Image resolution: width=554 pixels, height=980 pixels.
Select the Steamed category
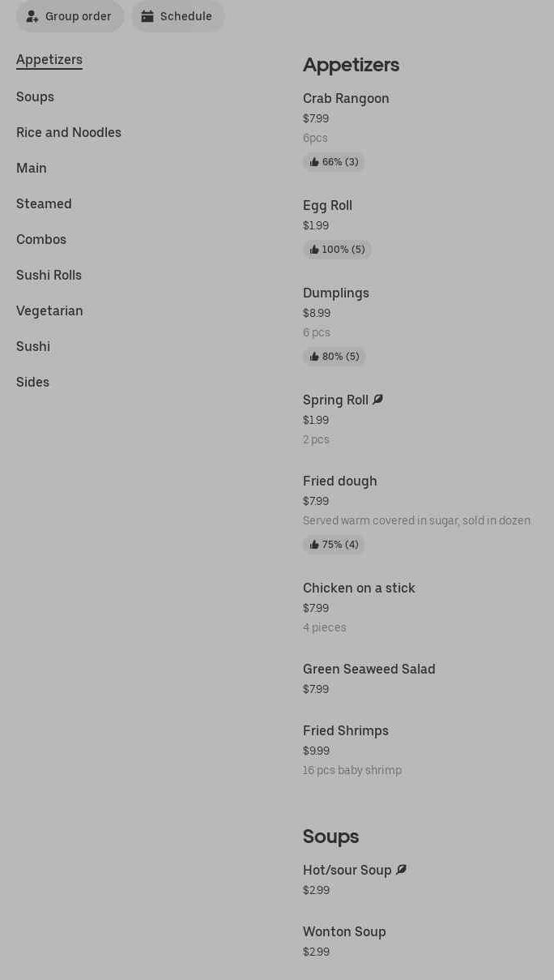(x=44, y=203)
